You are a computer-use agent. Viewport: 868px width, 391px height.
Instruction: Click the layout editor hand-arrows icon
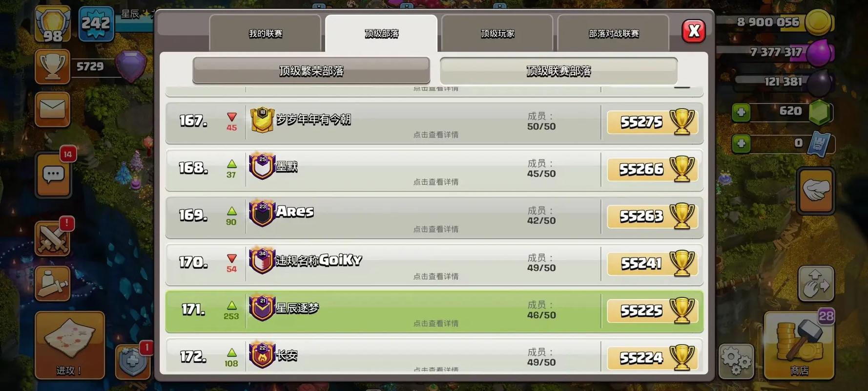point(816,283)
